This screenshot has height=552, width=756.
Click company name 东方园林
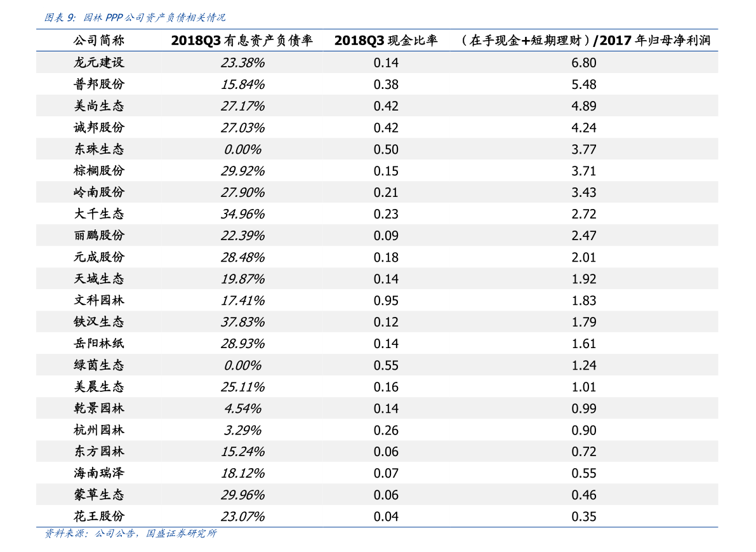[99, 452]
